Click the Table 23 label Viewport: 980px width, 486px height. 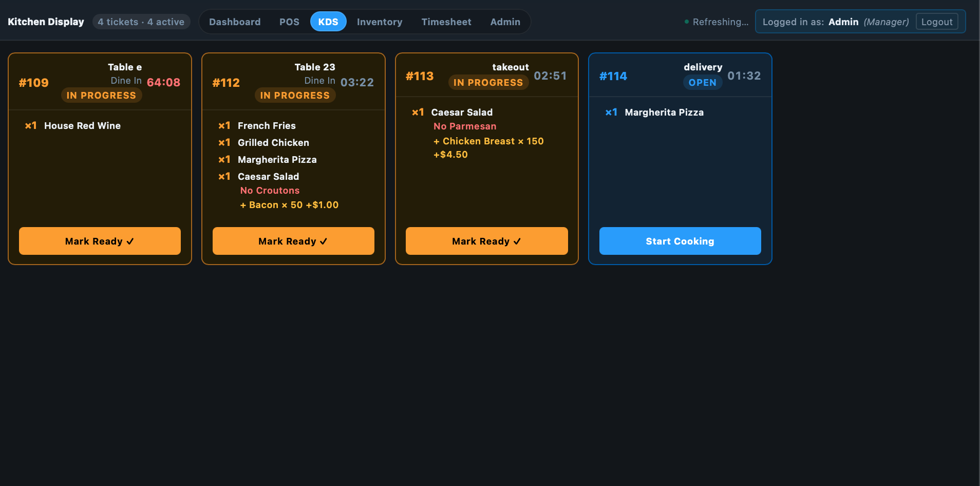[x=315, y=67]
